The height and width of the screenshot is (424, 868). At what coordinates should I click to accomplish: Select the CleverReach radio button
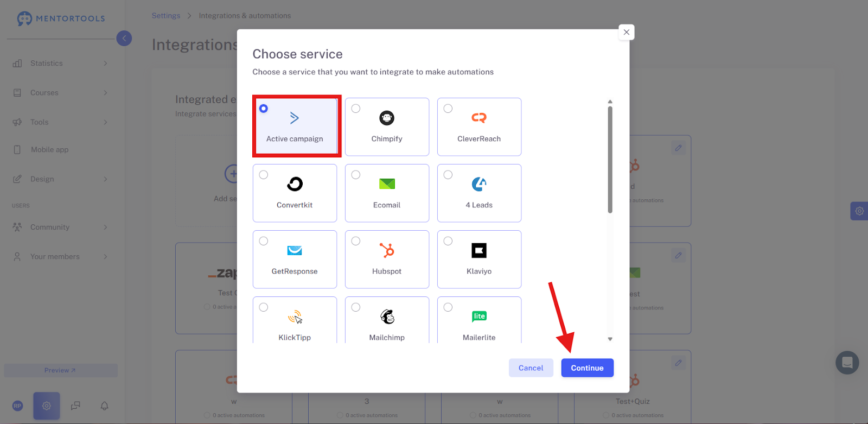coord(448,109)
